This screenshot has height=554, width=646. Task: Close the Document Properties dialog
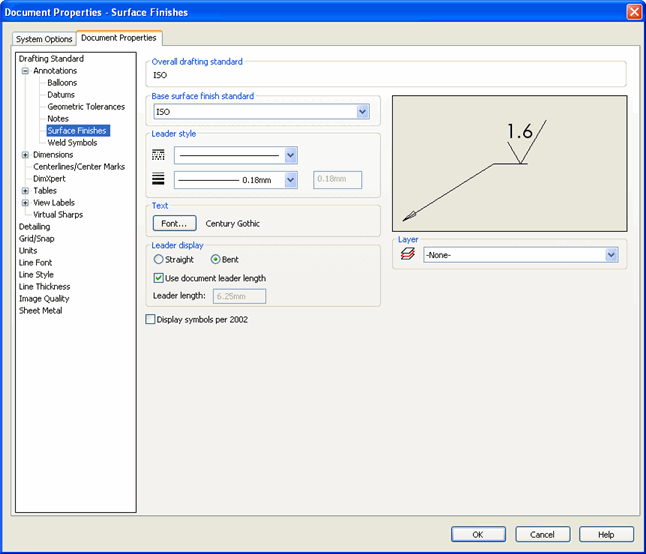(634, 12)
